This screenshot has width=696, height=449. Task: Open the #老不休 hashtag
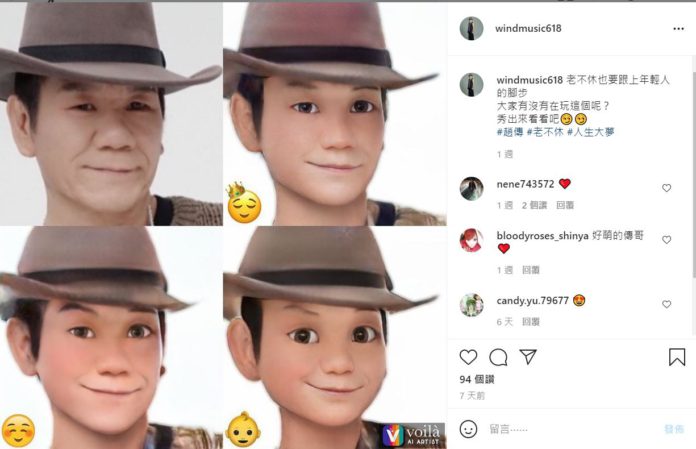pos(545,132)
